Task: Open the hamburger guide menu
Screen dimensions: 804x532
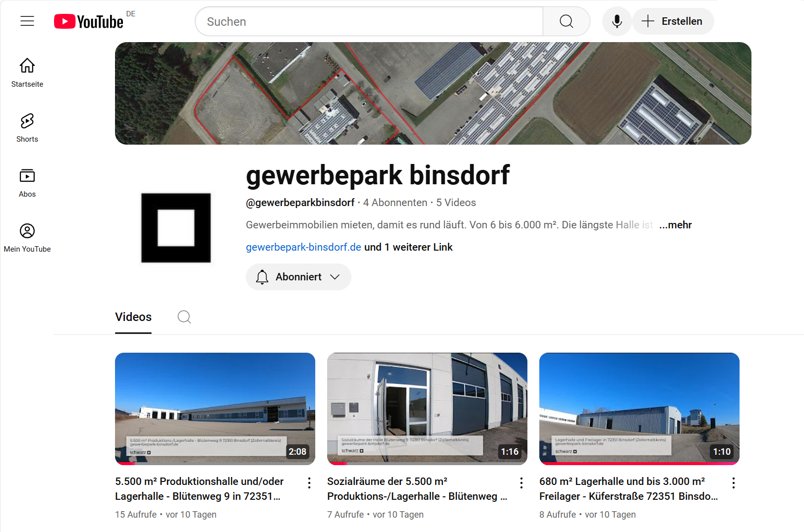Action: tap(27, 21)
